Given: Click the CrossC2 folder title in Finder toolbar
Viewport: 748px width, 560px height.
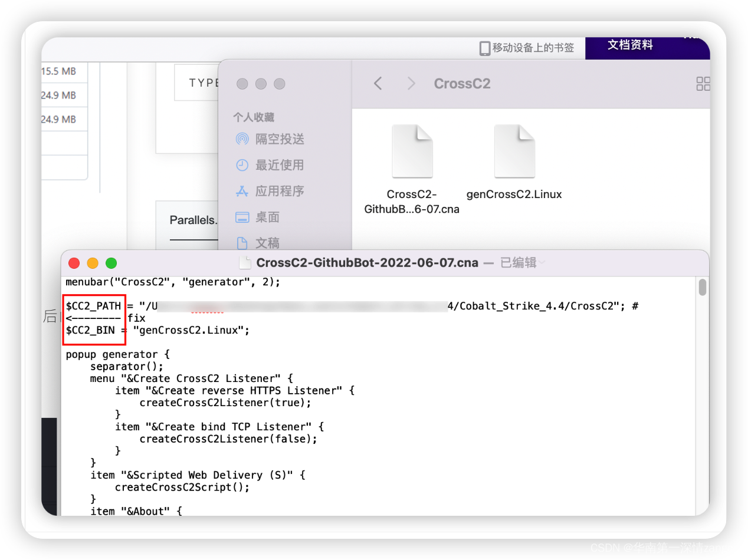Looking at the screenshot, I should [462, 84].
